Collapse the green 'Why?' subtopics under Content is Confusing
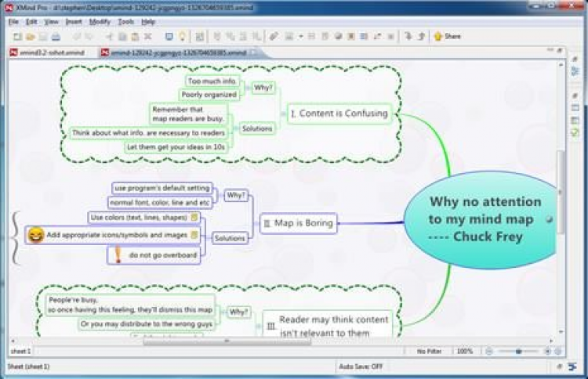This screenshot has height=379, width=588. point(248,88)
